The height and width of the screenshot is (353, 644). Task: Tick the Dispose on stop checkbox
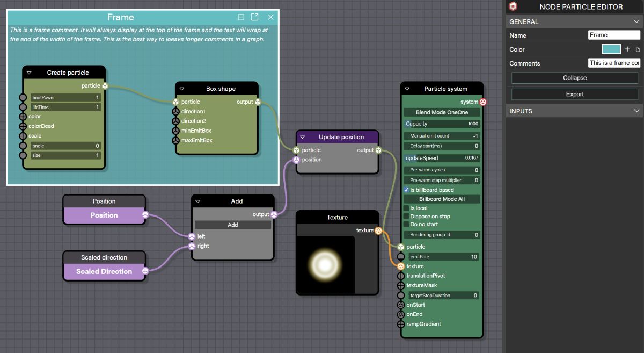click(406, 217)
